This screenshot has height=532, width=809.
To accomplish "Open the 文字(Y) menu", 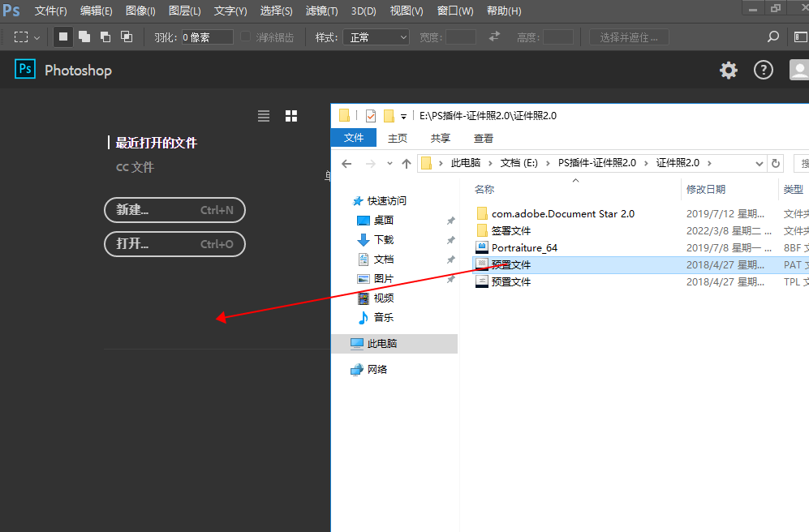I will [x=230, y=11].
